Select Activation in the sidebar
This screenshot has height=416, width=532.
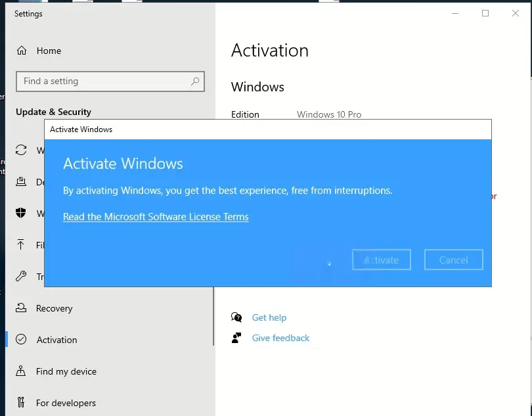56,340
